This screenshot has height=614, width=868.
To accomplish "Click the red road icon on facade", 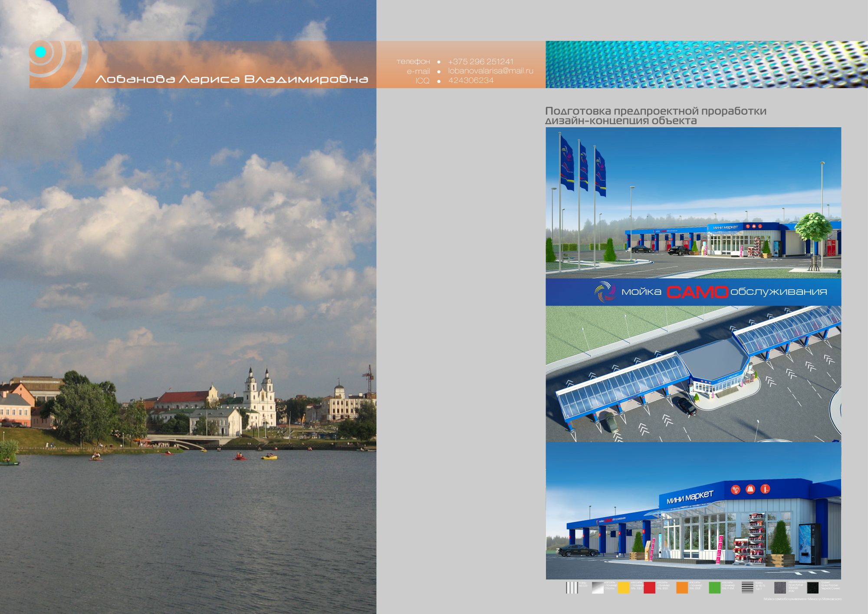I will click(750, 489).
